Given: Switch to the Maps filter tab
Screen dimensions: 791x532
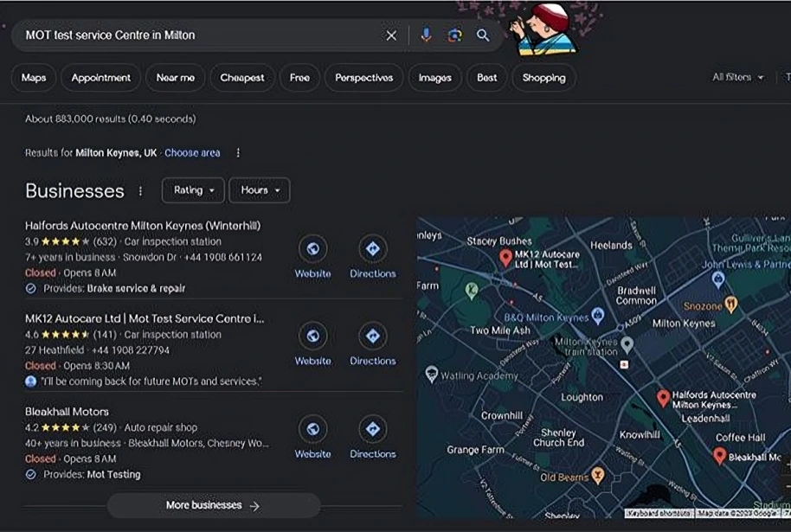Looking at the screenshot, I should click(x=34, y=78).
